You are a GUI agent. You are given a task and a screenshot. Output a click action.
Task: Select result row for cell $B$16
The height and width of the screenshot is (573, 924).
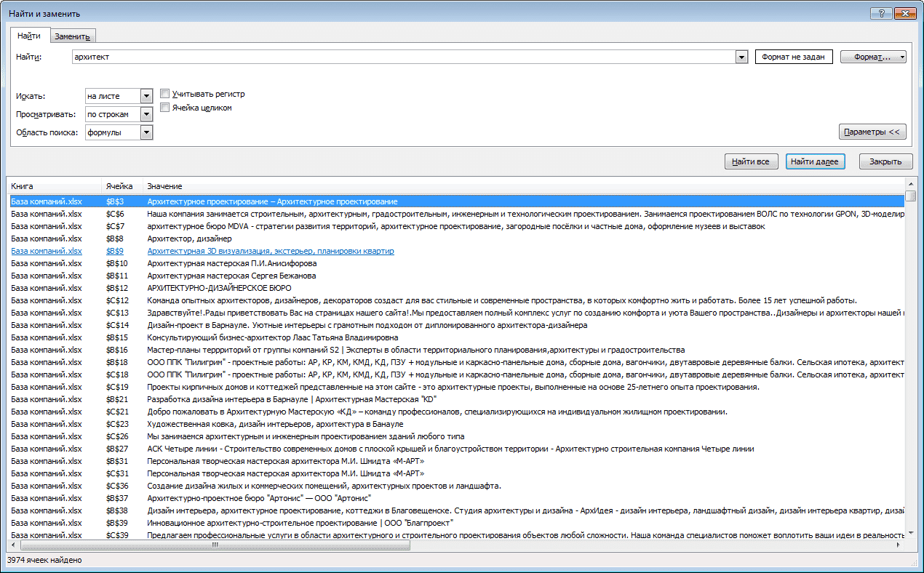[x=456, y=350]
